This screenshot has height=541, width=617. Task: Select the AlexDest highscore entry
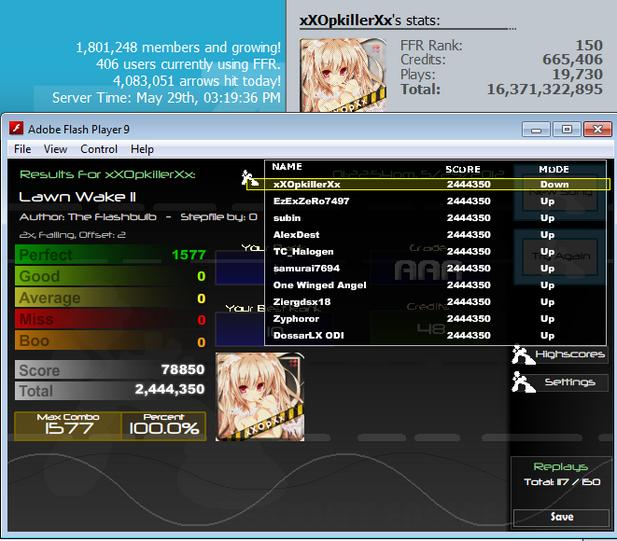pos(435,235)
